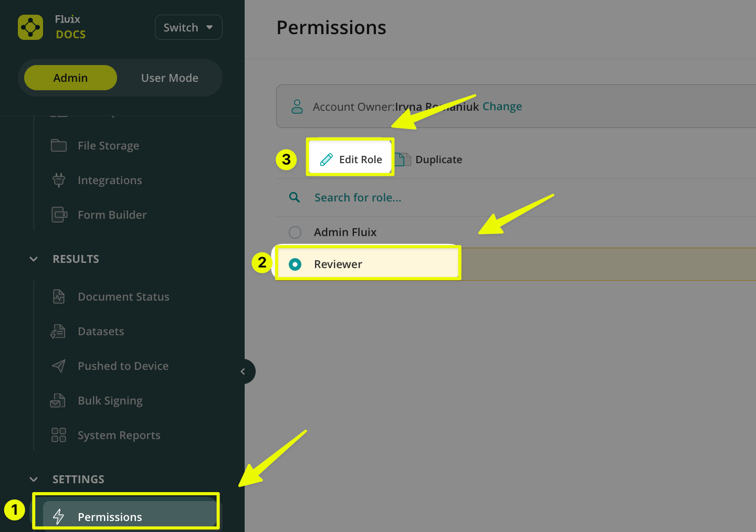The width and height of the screenshot is (756, 532).
Task: Open System Reports grid icon
Action: pos(59,435)
